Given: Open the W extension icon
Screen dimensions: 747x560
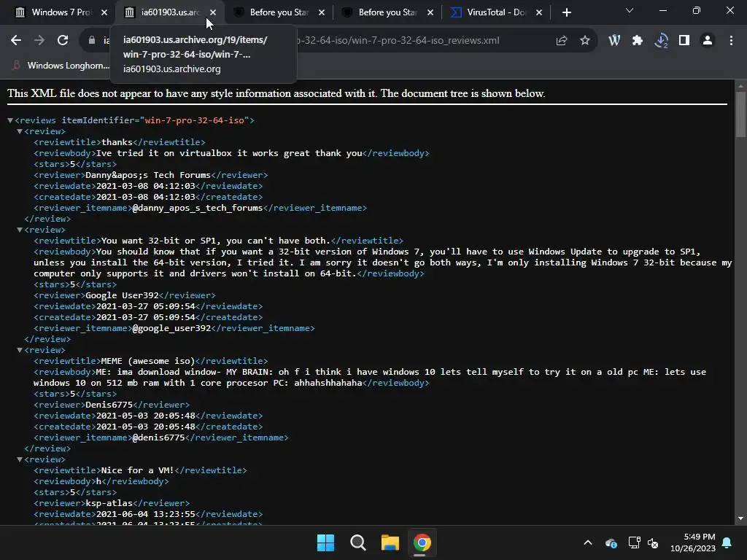Looking at the screenshot, I should point(614,41).
